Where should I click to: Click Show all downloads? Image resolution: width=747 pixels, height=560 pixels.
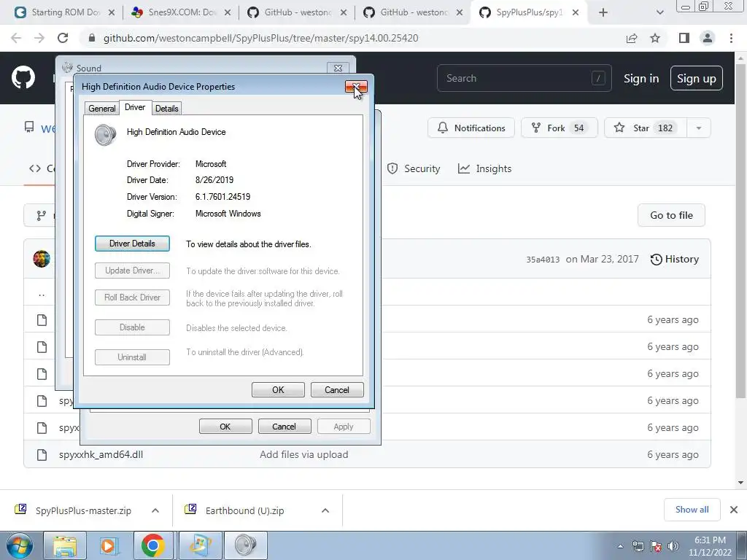click(x=692, y=510)
